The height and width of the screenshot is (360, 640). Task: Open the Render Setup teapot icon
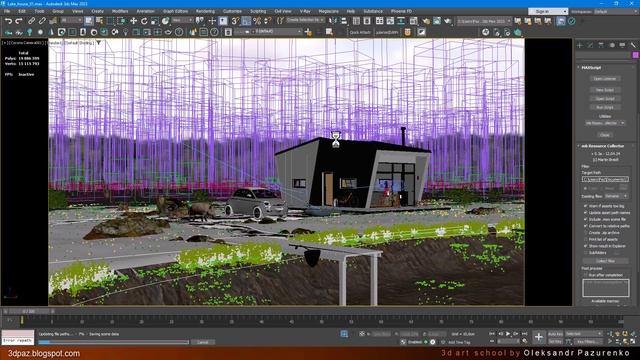[x=427, y=21]
